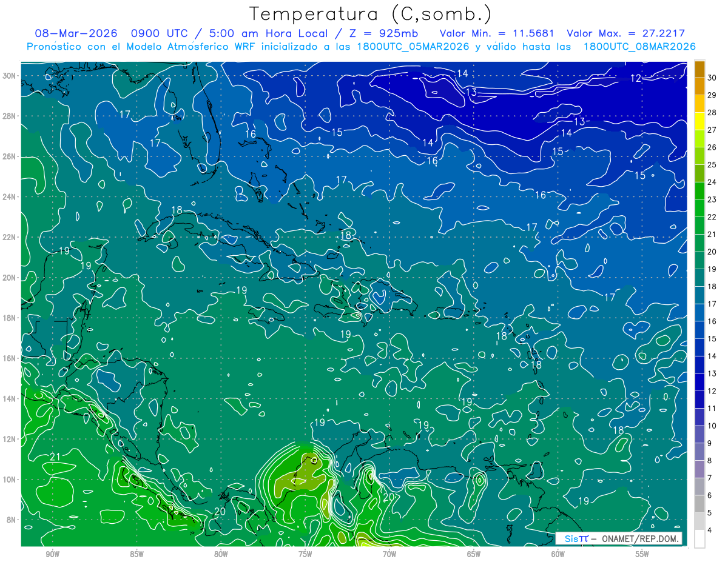This screenshot has width=728, height=562.
Task: Click the '80W' longitude axis label
Action: pos(221,555)
